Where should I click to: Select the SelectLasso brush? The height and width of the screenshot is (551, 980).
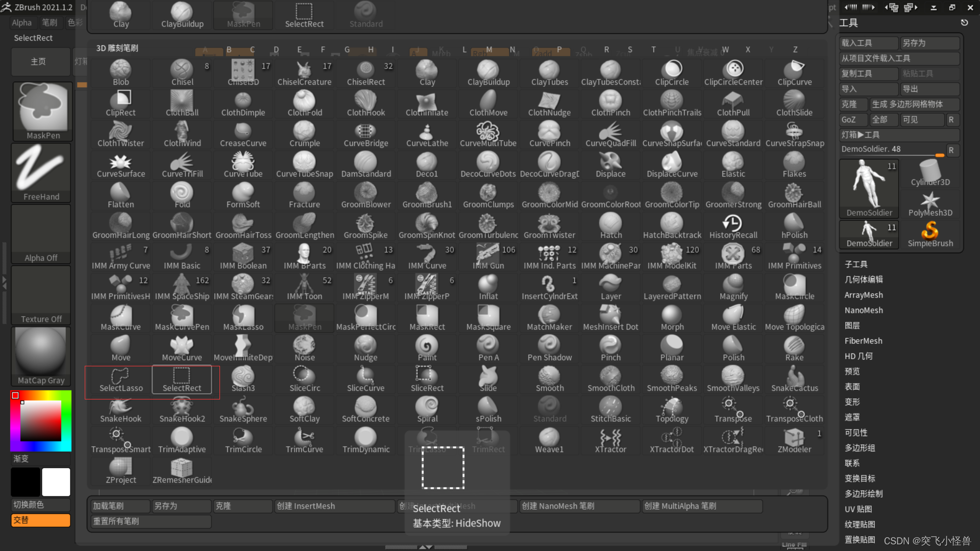(x=120, y=380)
